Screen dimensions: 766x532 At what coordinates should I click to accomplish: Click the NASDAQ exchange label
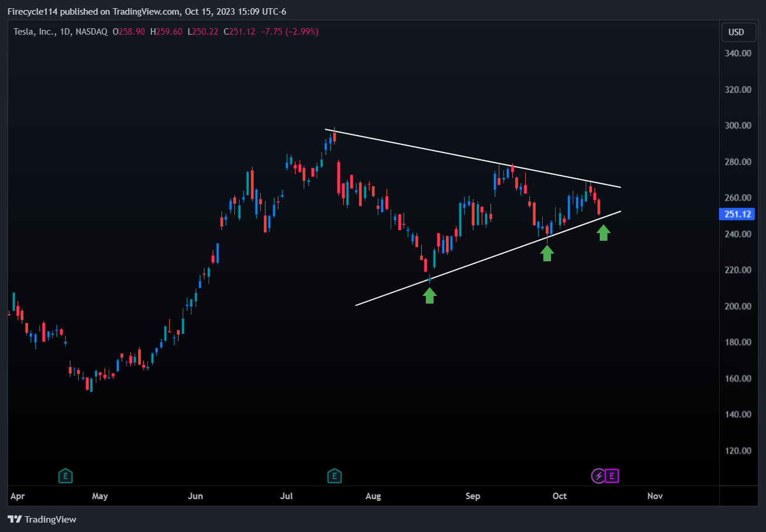pyautogui.click(x=91, y=32)
